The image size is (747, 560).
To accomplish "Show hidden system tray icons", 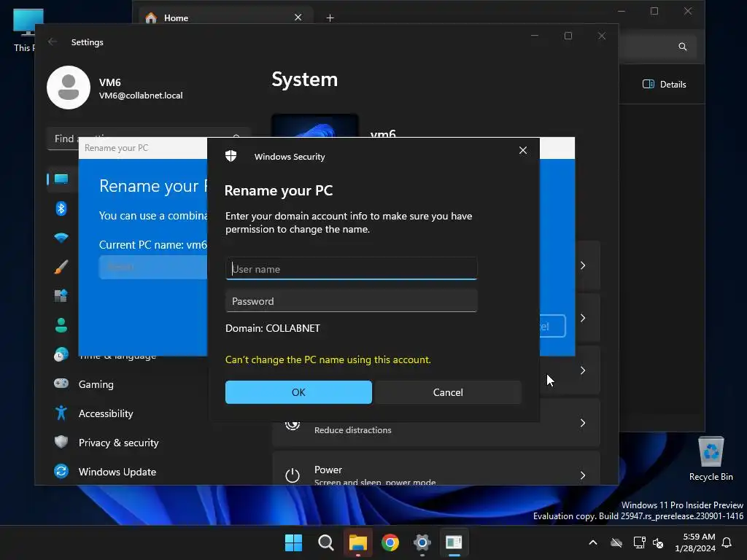I will [593, 542].
